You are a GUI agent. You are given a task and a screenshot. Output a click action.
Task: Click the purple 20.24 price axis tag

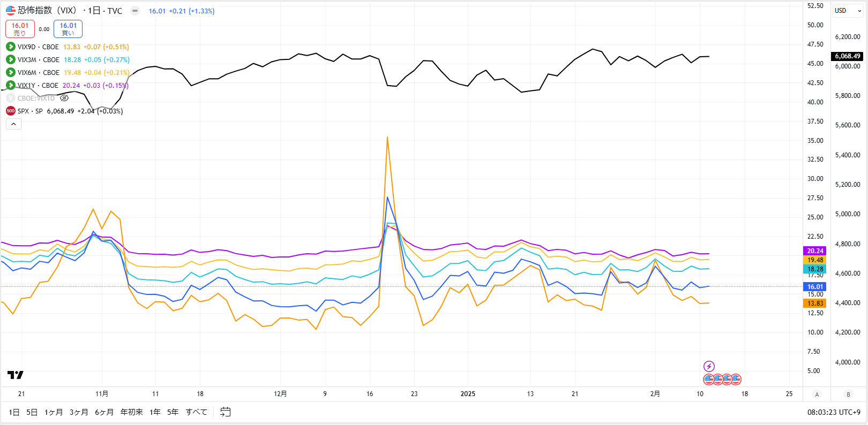coord(815,251)
